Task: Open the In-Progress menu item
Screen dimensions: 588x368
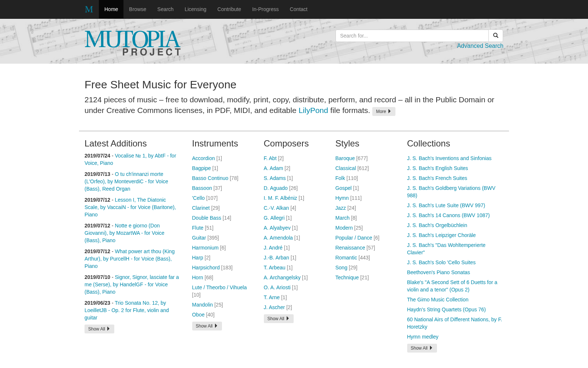Action: [265, 9]
